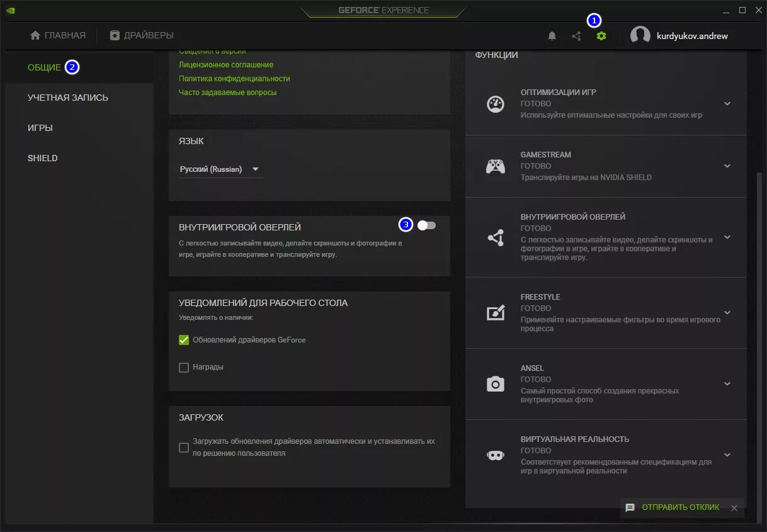767x532 pixels.
Task: Click the feedback chat bubble icon
Action: (630, 507)
